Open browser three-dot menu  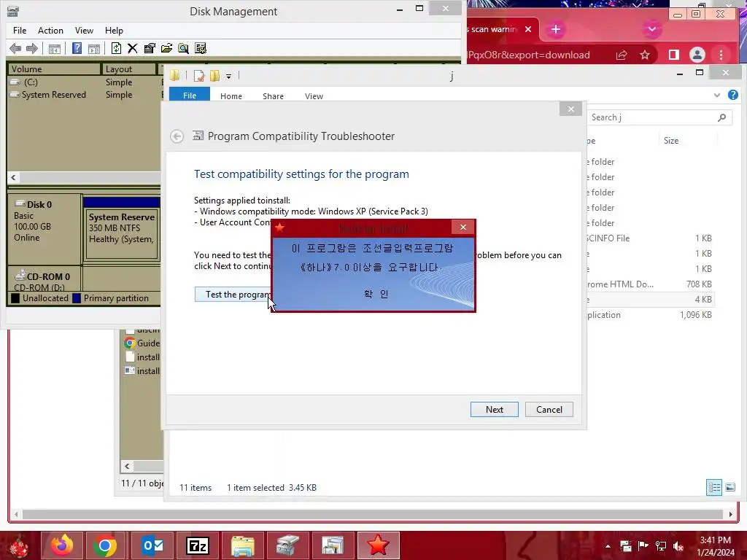(721, 55)
